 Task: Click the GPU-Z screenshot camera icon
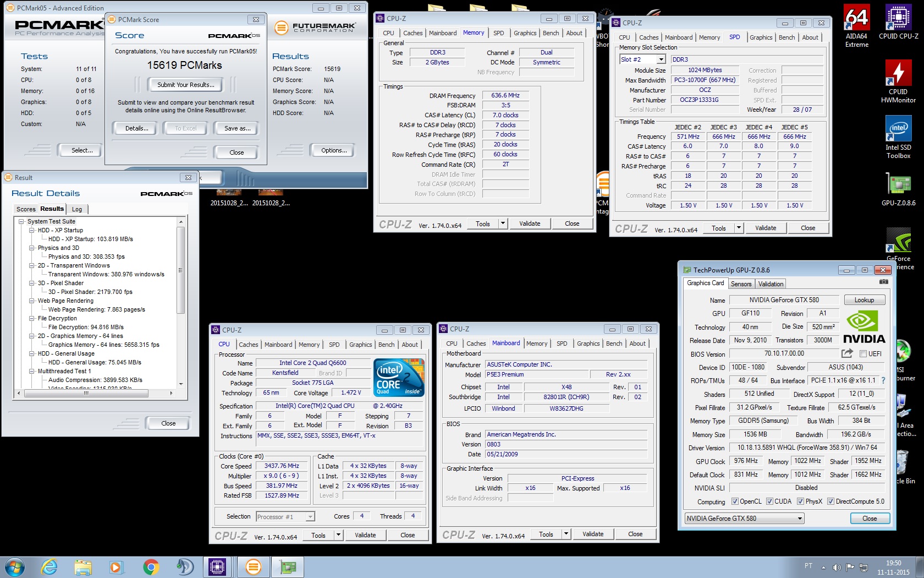point(883,282)
